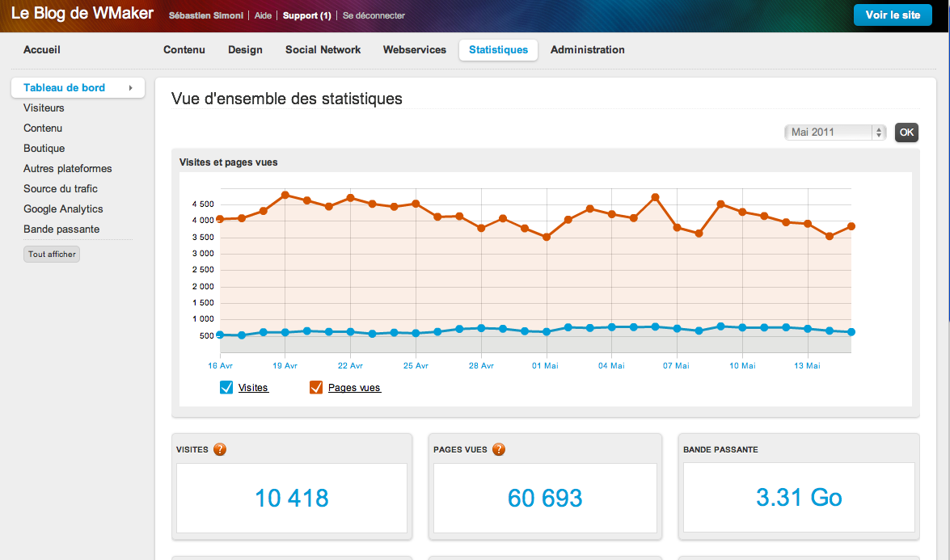Open Bande passante statistics from sidebar
The width and height of the screenshot is (950, 560).
tap(61, 229)
